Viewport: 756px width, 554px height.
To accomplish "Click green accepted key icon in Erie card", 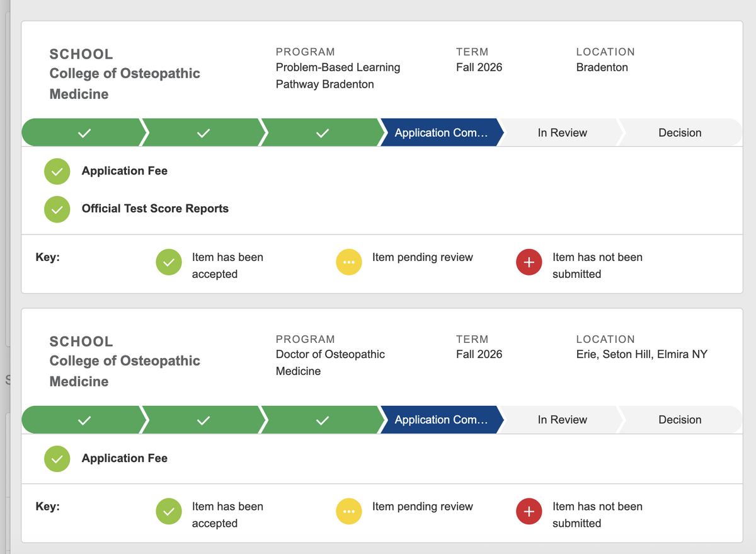I will [x=168, y=512].
